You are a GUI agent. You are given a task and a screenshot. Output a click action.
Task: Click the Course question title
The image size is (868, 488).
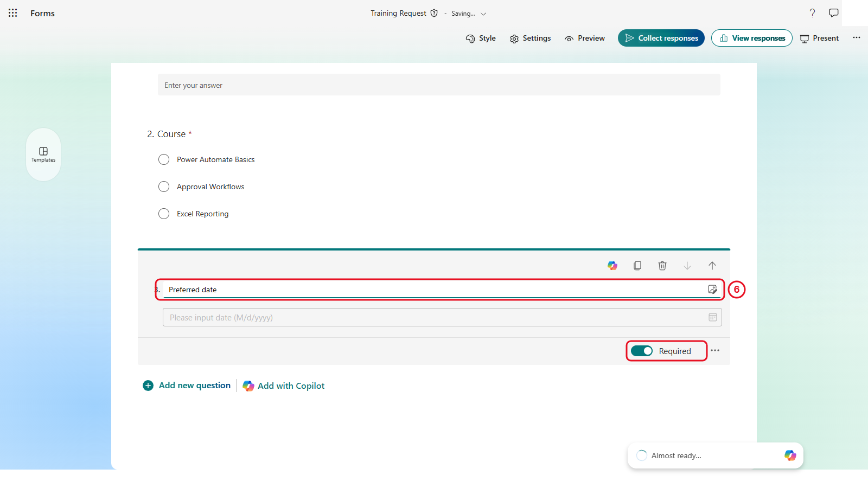point(171,134)
